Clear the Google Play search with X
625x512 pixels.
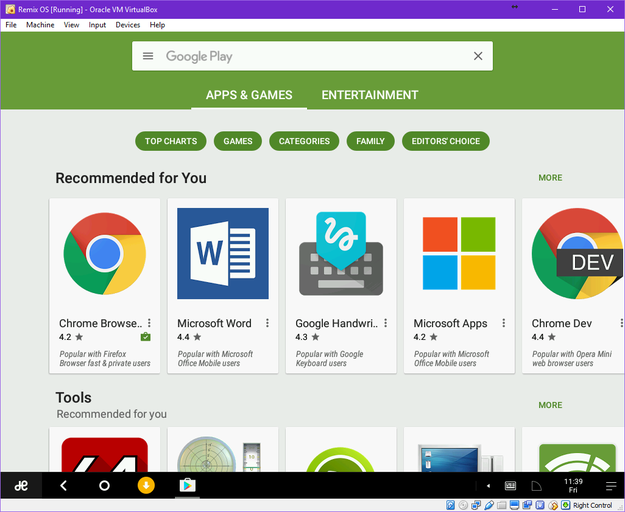478,56
